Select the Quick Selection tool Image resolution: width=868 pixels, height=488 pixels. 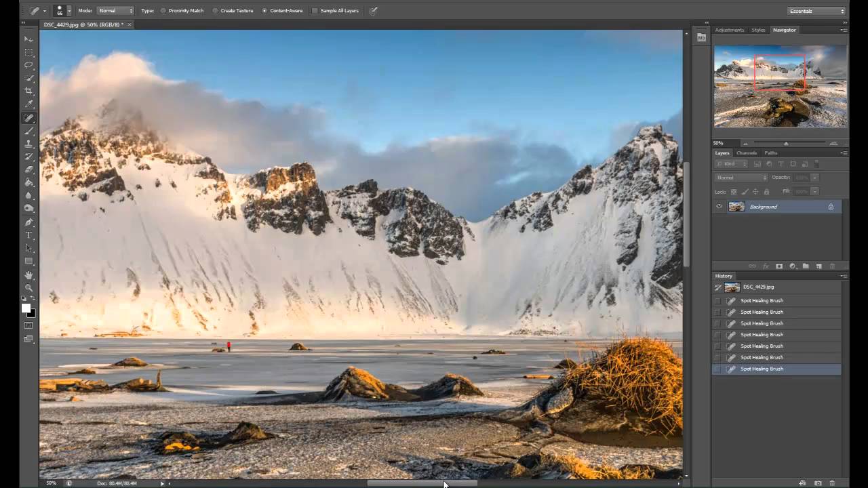(28, 78)
